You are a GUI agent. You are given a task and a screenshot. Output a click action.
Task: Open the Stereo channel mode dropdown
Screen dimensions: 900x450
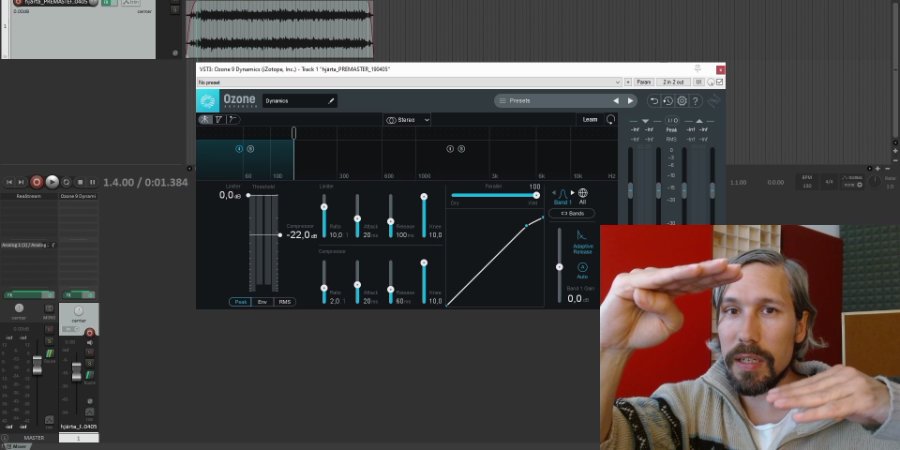click(x=408, y=120)
